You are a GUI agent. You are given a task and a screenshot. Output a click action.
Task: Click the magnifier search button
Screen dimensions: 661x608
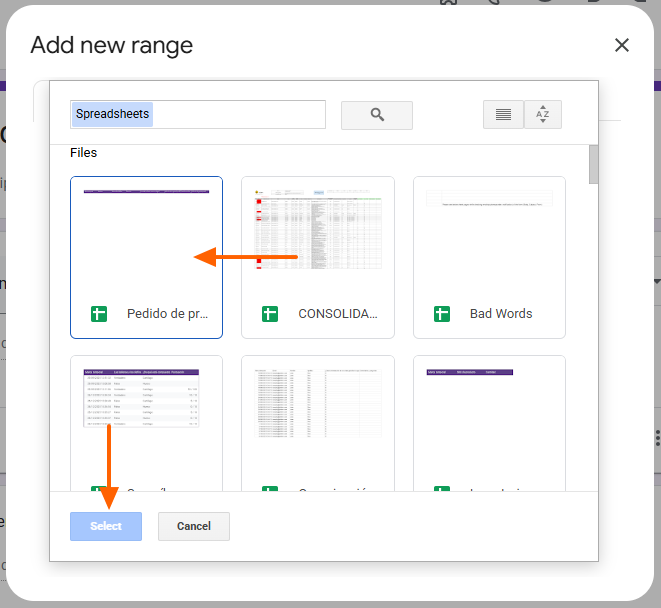(376, 115)
